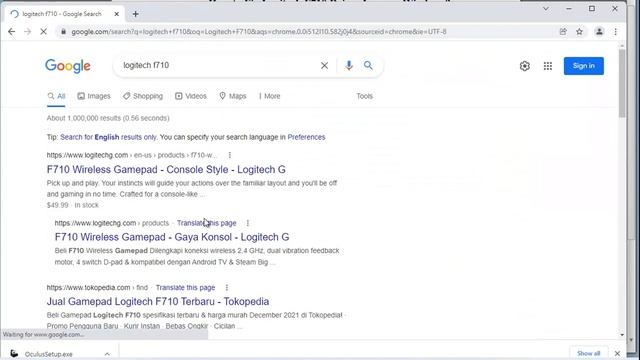Image resolution: width=640 pixels, height=360 pixels.
Task: Go back using the browser back arrow
Action: pyautogui.click(x=11, y=31)
